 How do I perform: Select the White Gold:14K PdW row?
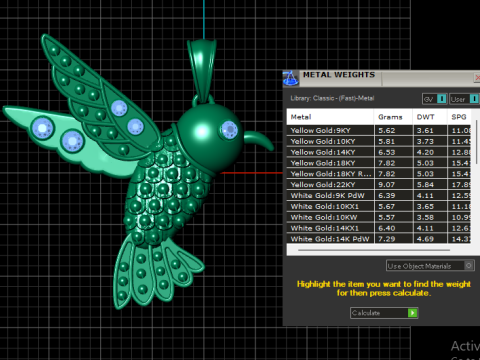(x=379, y=239)
